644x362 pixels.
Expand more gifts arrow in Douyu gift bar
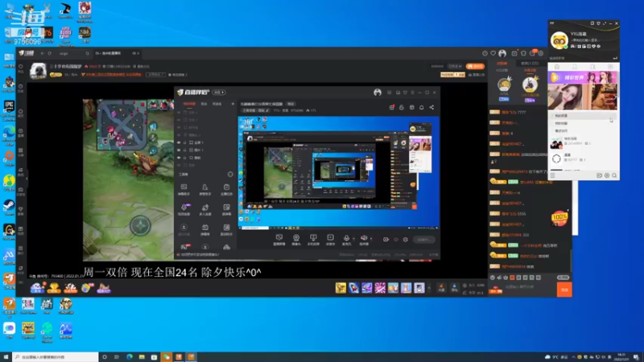[430, 288]
